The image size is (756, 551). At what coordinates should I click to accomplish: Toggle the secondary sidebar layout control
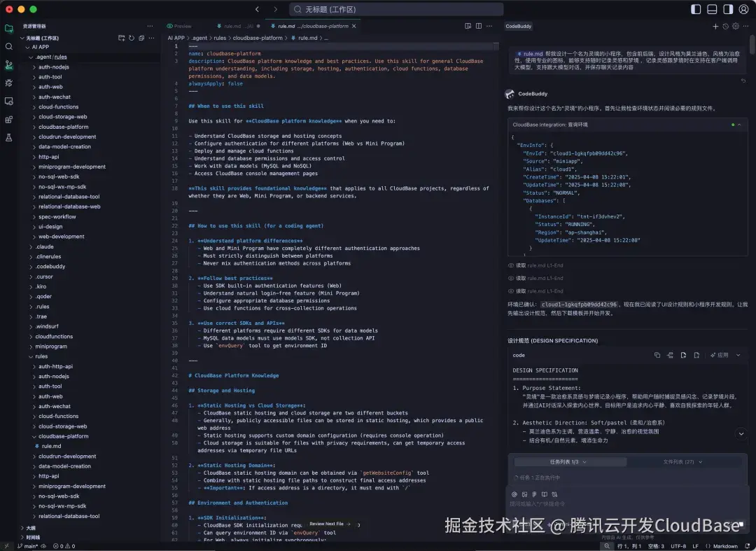pos(727,9)
